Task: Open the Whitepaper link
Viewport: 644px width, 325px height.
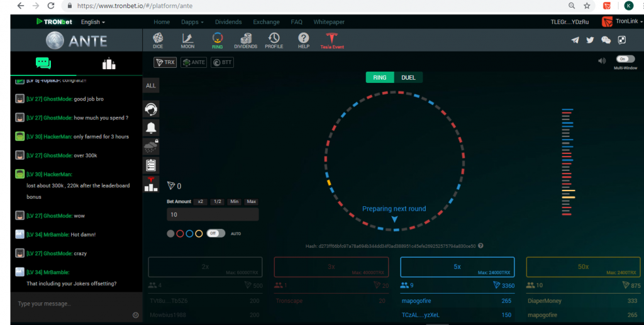Action: [329, 22]
